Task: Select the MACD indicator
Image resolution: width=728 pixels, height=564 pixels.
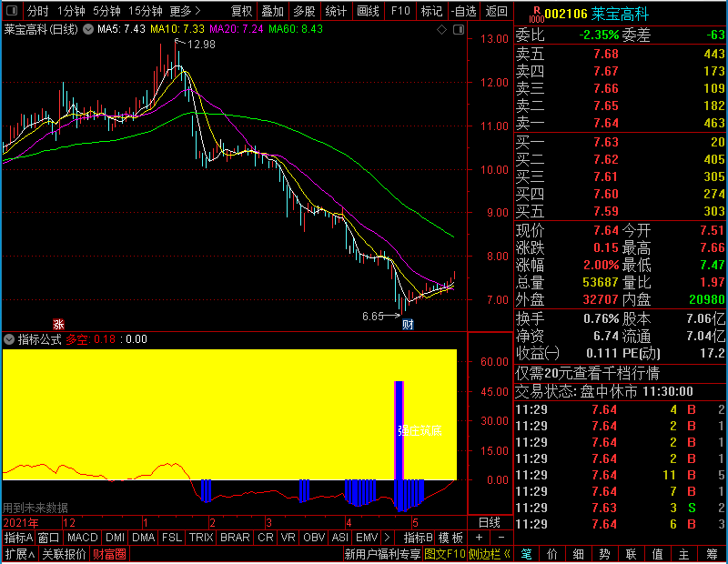Action: [82, 538]
